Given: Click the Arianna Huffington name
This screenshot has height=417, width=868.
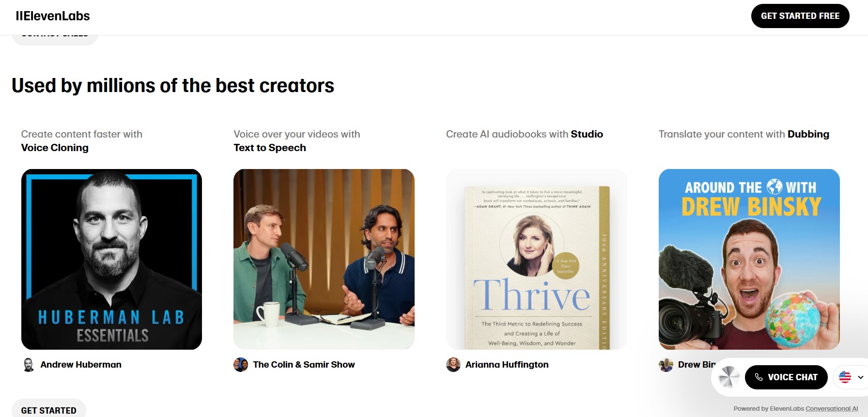Looking at the screenshot, I should click(507, 365).
